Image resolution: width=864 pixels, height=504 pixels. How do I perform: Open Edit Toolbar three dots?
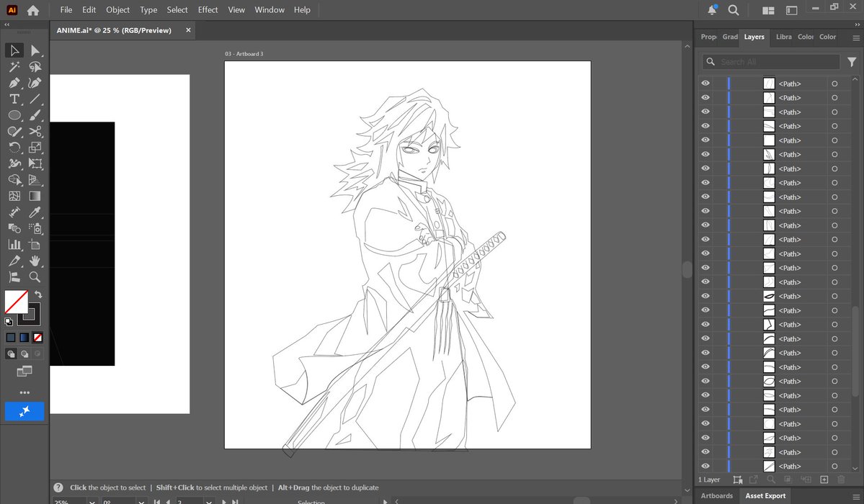[25, 392]
